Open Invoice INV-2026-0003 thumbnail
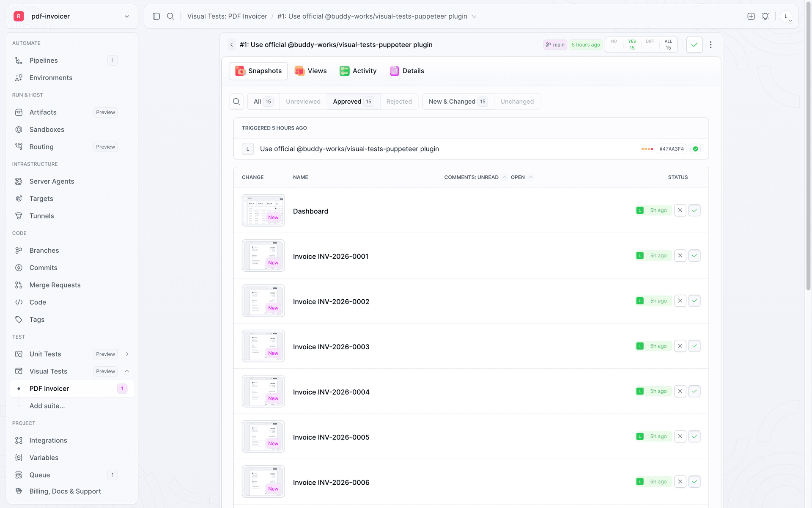This screenshot has width=812, height=508. point(263,346)
